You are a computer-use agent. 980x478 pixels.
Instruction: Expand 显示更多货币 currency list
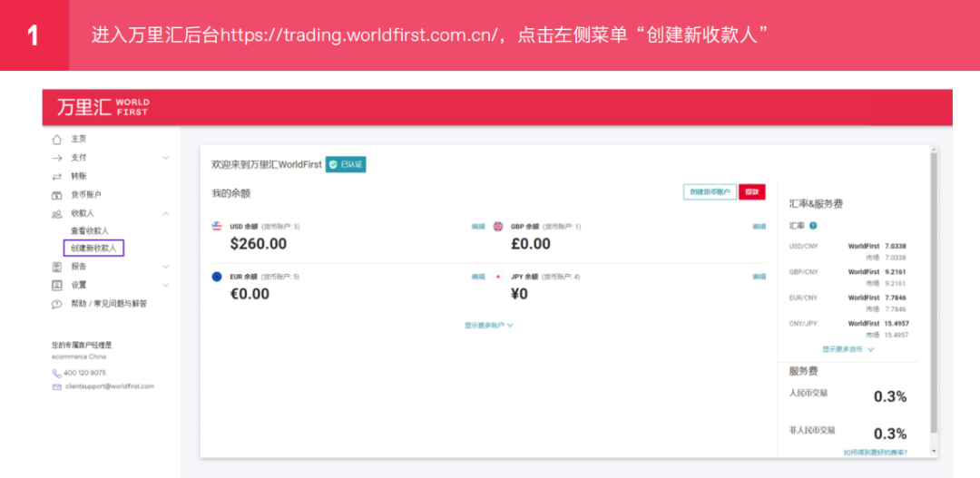pos(848,349)
